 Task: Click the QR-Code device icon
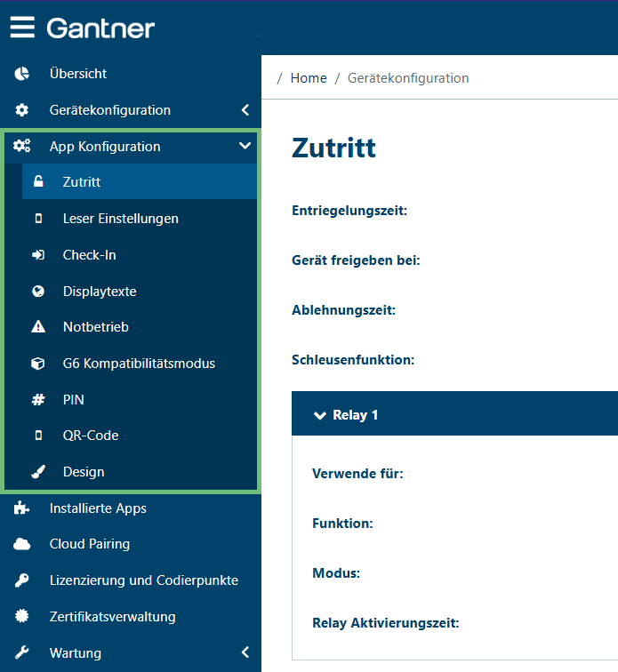38,436
